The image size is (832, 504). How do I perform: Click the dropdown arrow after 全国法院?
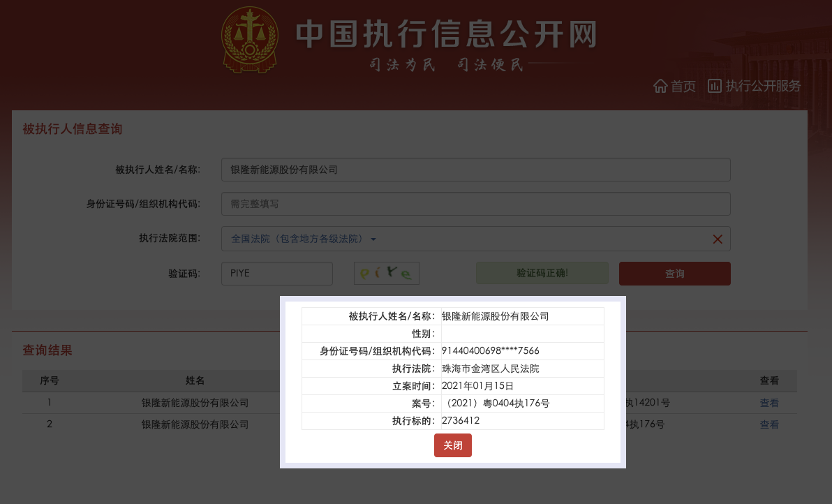tap(373, 239)
